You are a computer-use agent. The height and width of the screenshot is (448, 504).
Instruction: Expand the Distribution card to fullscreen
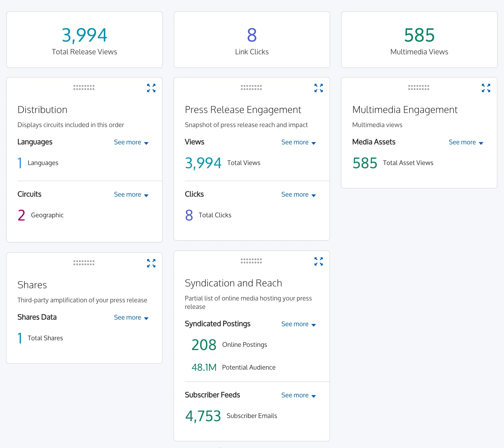click(x=151, y=88)
